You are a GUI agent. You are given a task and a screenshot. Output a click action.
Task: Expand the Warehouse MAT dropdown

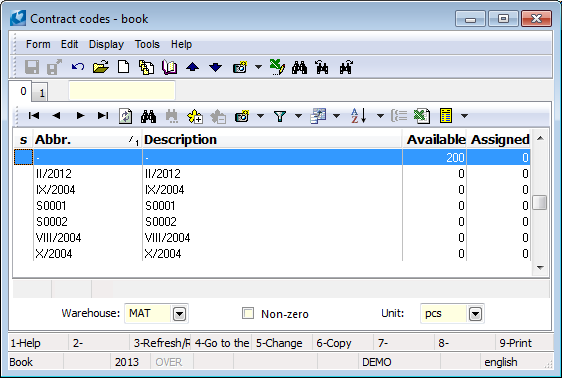(x=179, y=314)
